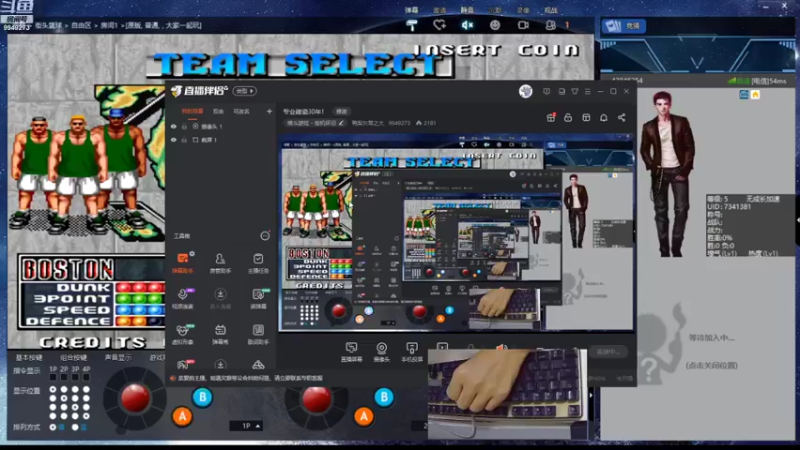Switch to the 组合按键 tab
Viewport: 800px width, 450px height.
(x=73, y=358)
